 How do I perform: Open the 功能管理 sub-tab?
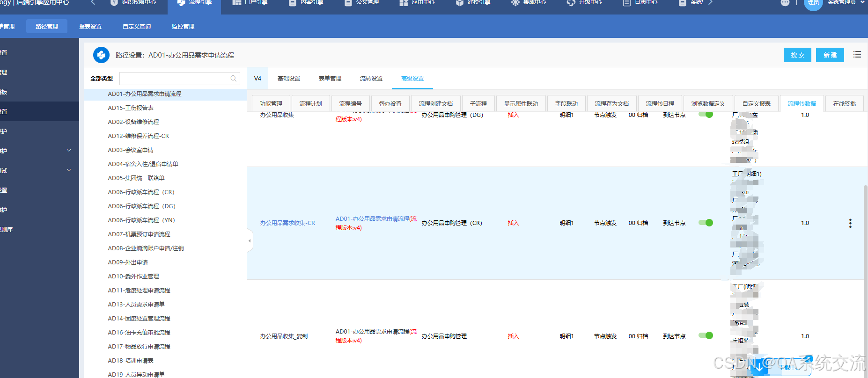(271, 103)
